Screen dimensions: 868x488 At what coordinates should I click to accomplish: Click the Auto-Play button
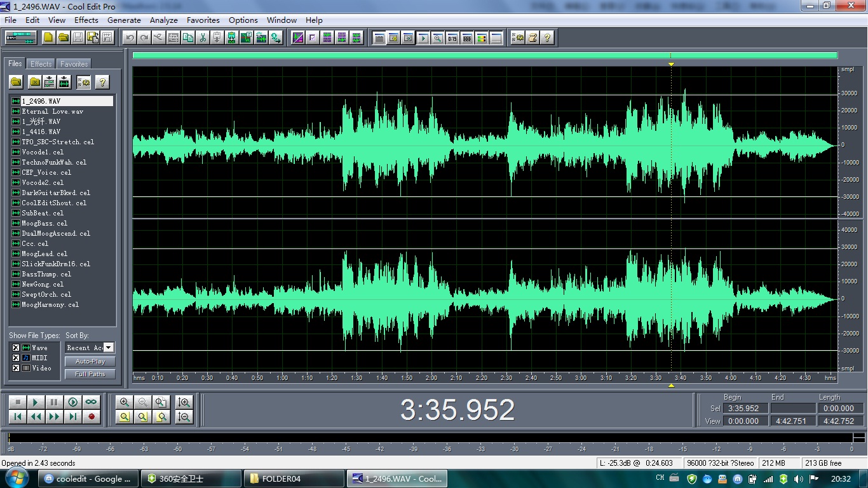tap(90, 362)
